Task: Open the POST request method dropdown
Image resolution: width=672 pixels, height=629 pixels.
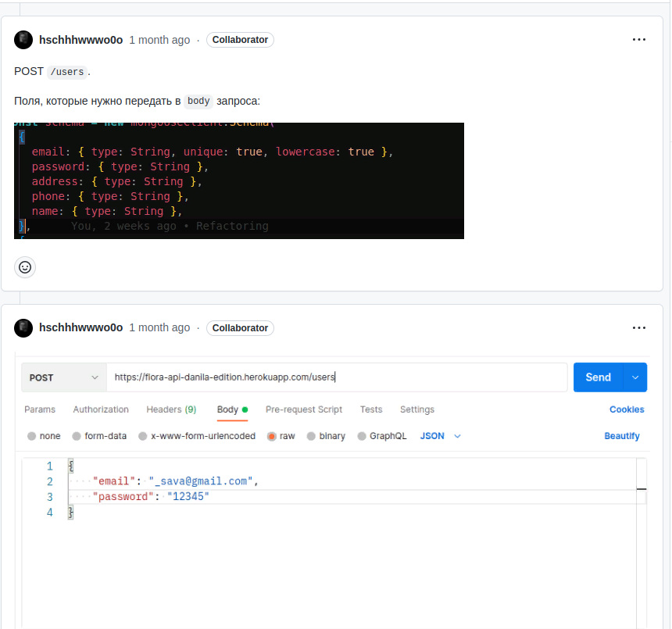Action: pyautogui.click(x=63, y=377)
